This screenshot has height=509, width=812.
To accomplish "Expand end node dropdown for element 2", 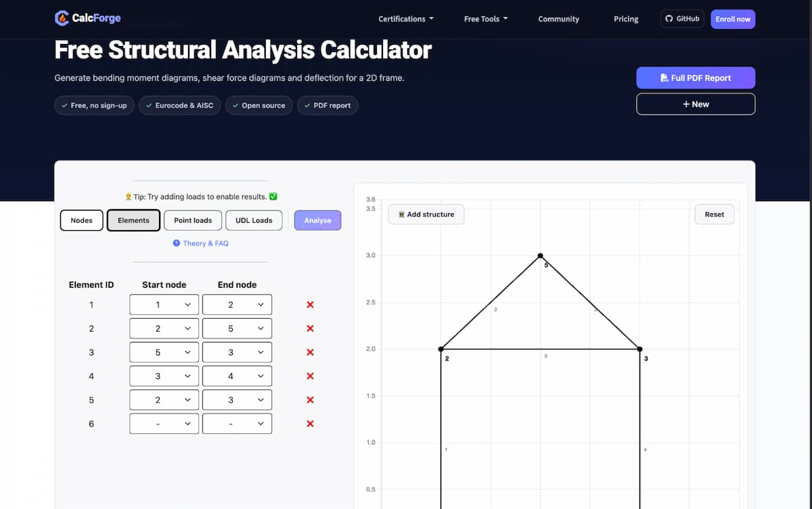I will coord(237,329).
